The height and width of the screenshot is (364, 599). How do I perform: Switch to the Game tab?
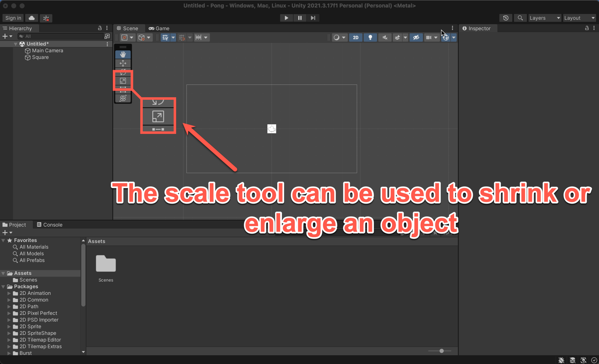pyautogui.click(x=159, y=28)
